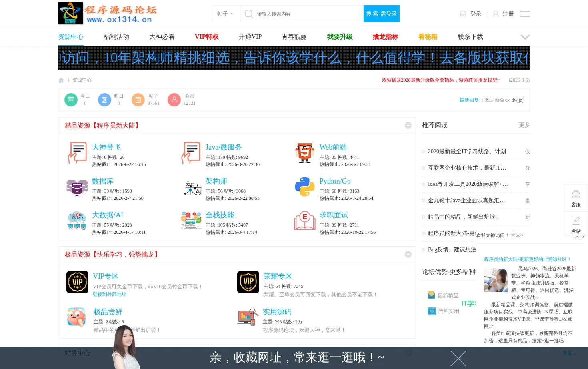Open the 实用源码 forum link
The width and height of the screenshot is (588, 369).
(277, 312)
